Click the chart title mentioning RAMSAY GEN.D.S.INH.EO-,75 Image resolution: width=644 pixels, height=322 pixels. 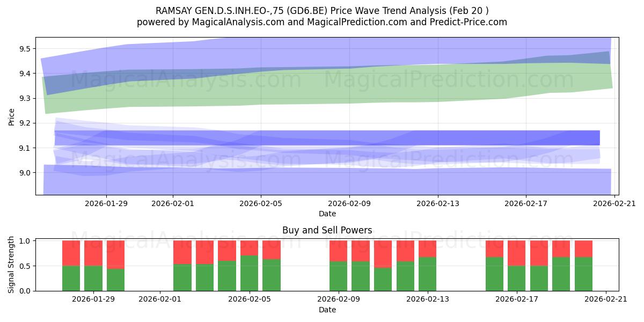click(x=322, y=10)
